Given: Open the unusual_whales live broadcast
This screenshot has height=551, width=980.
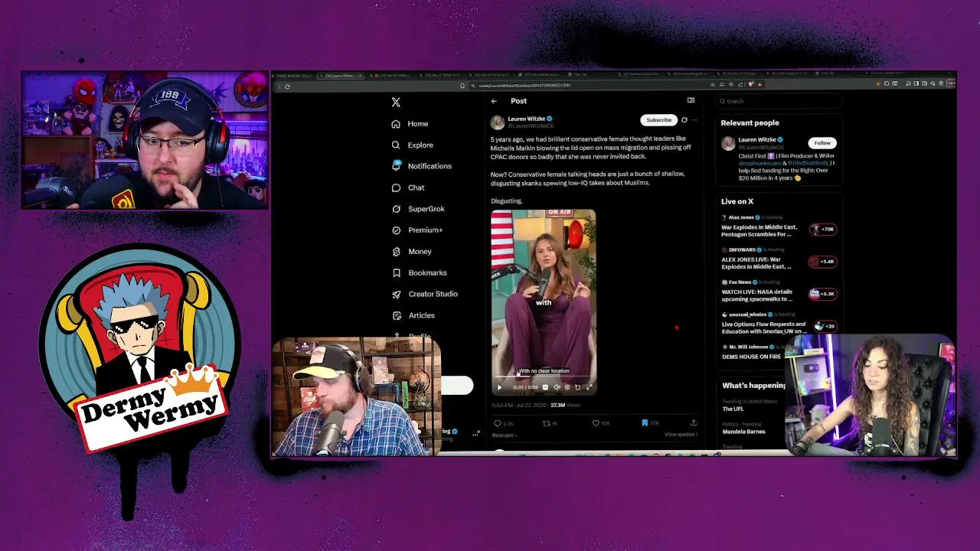Looking at the screenshot, I should coord(779,324).
